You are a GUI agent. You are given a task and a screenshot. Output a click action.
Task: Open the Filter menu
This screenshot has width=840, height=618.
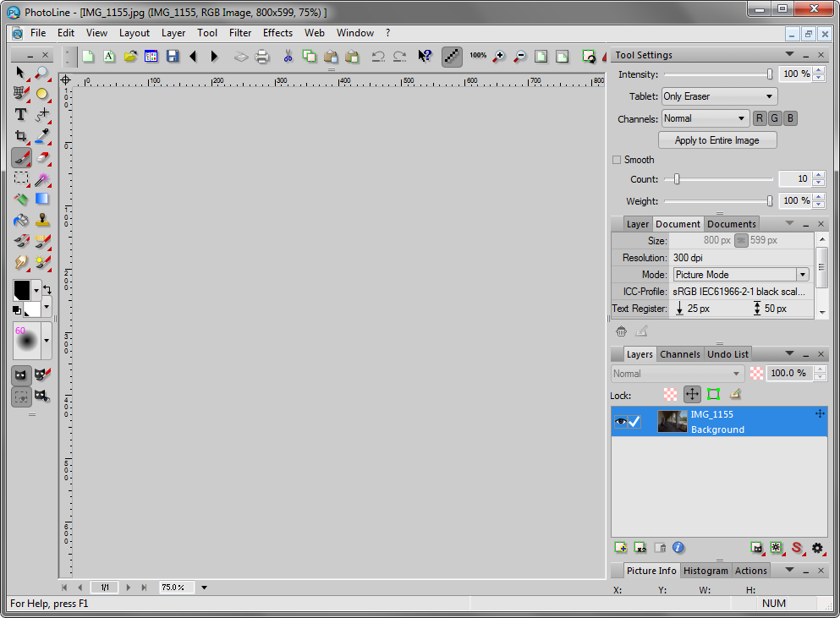[240, 33]
